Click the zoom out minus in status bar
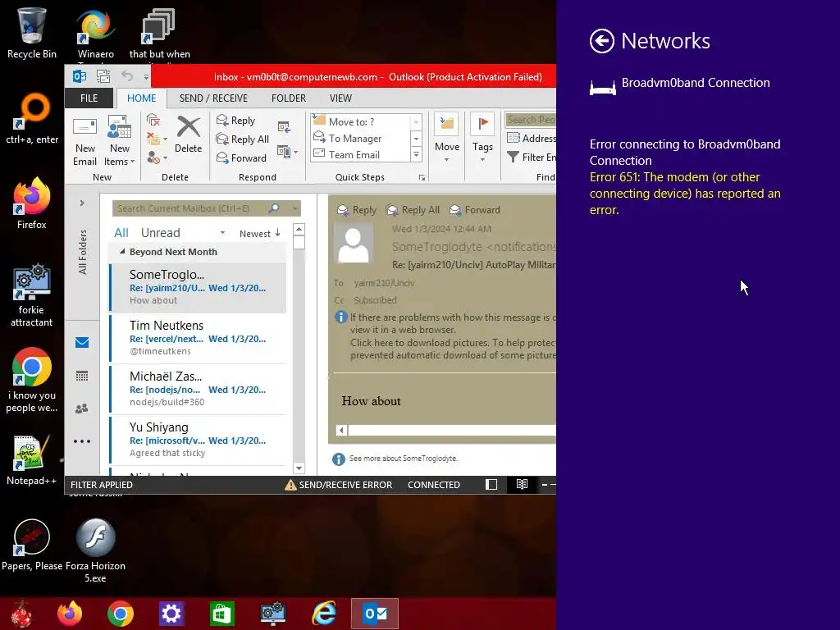This screenshot has height=630, width=840. [545, 484]
